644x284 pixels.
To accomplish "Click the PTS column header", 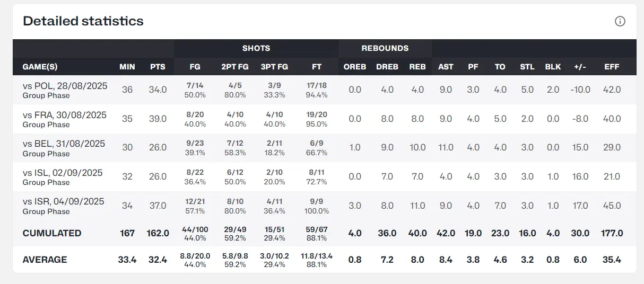I will point(158,67).
